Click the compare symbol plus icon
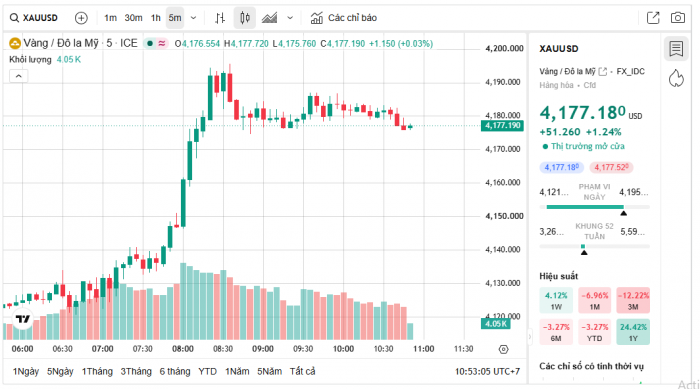The image size is (700, 389). click(x=81, y=18)
